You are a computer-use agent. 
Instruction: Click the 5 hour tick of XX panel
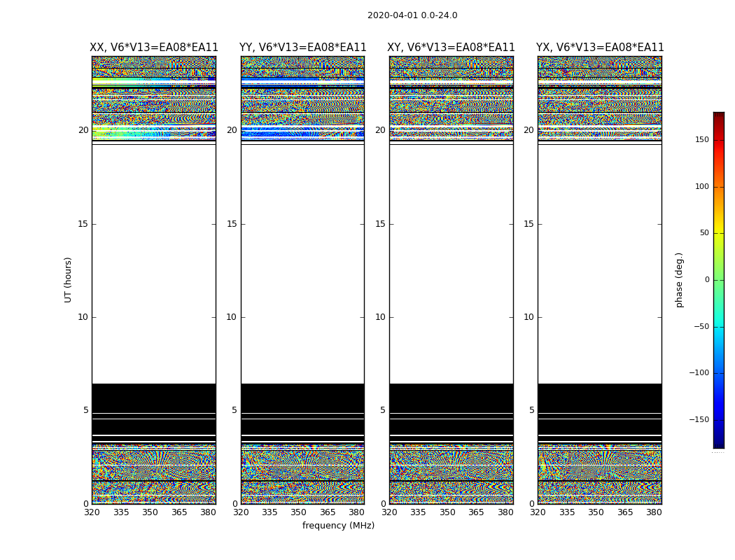pos(86,410)
